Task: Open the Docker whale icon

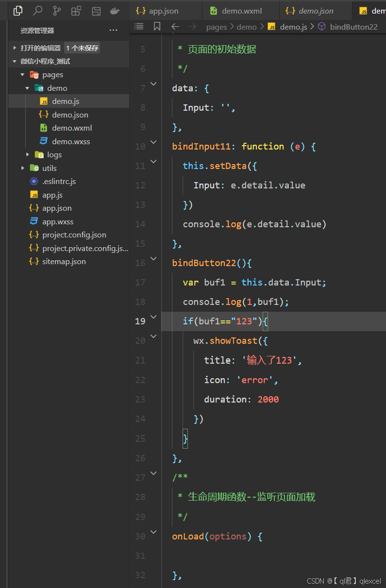Action: point(115,10)
